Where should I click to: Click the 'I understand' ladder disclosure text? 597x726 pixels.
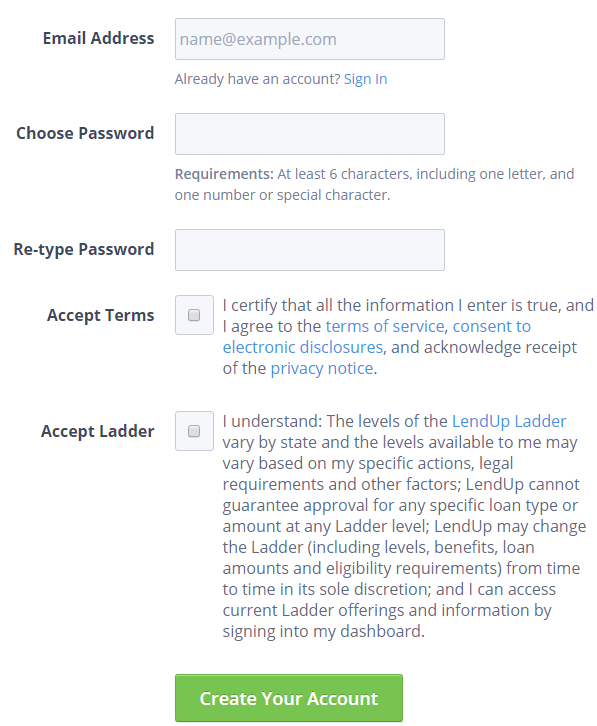click(x=404, y=526)
